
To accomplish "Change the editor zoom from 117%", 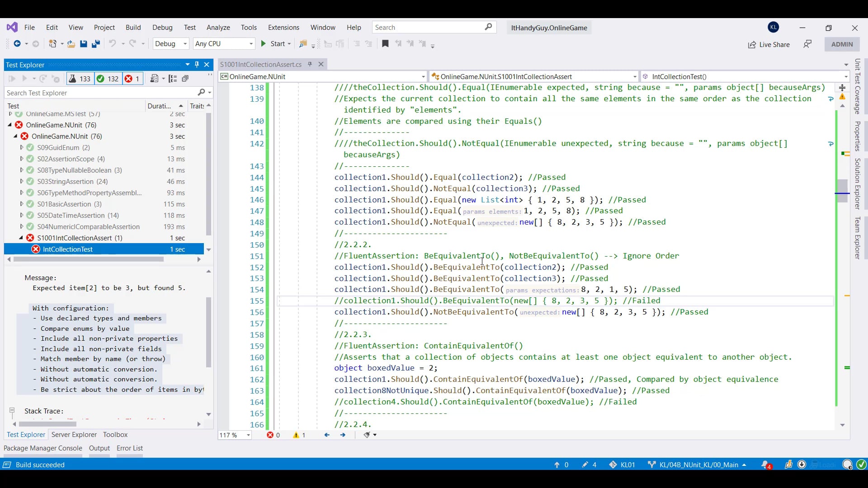I will tap(234, 435).
